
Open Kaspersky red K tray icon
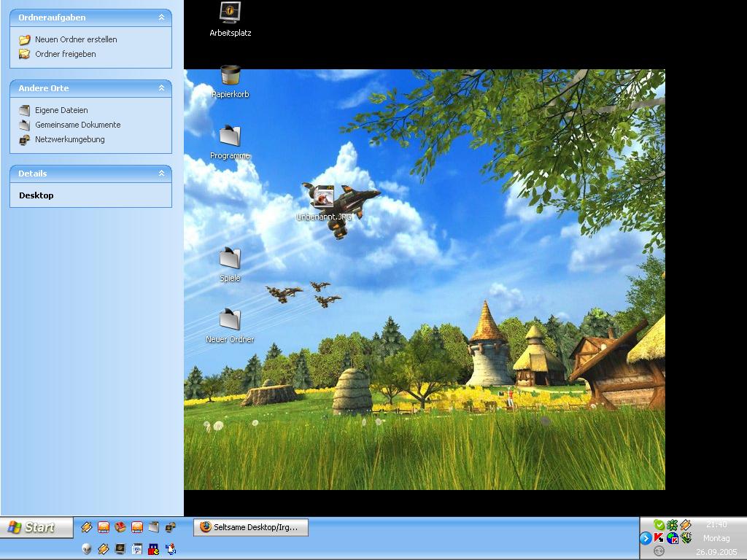[659, 538]
